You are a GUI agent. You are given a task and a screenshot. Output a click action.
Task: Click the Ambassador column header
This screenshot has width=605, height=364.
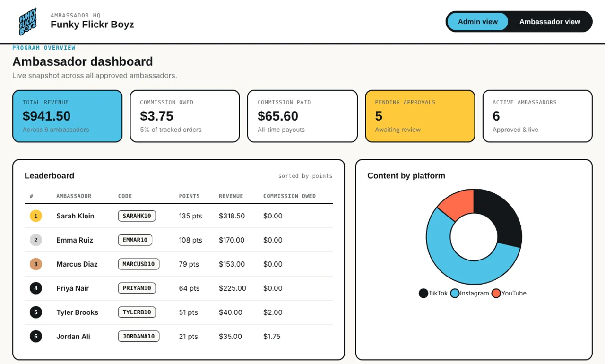(x=74, y=196)
